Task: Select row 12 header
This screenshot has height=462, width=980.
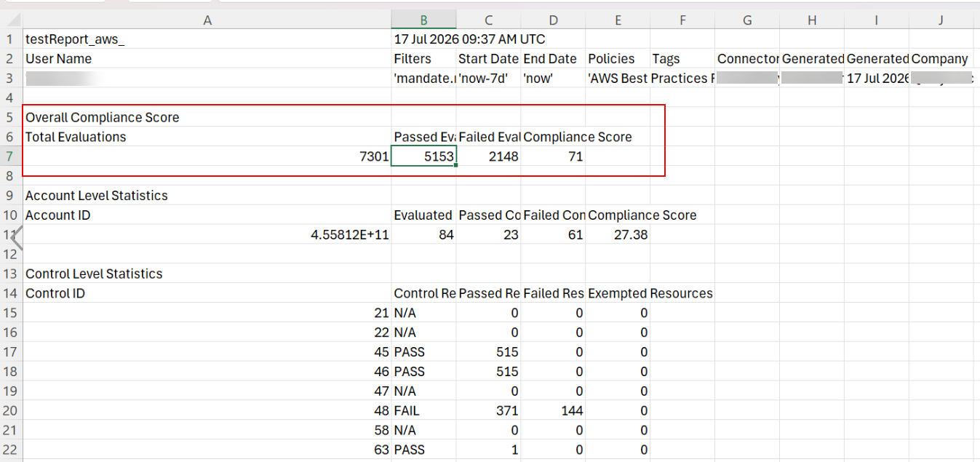Action: [11, 254]
